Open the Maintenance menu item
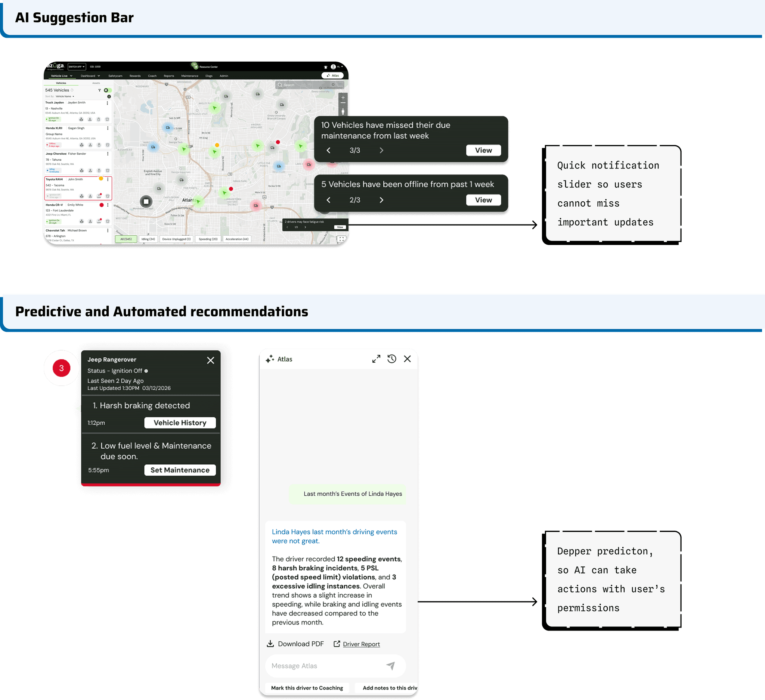Viewport: 765px width, 700px height. 190,76
